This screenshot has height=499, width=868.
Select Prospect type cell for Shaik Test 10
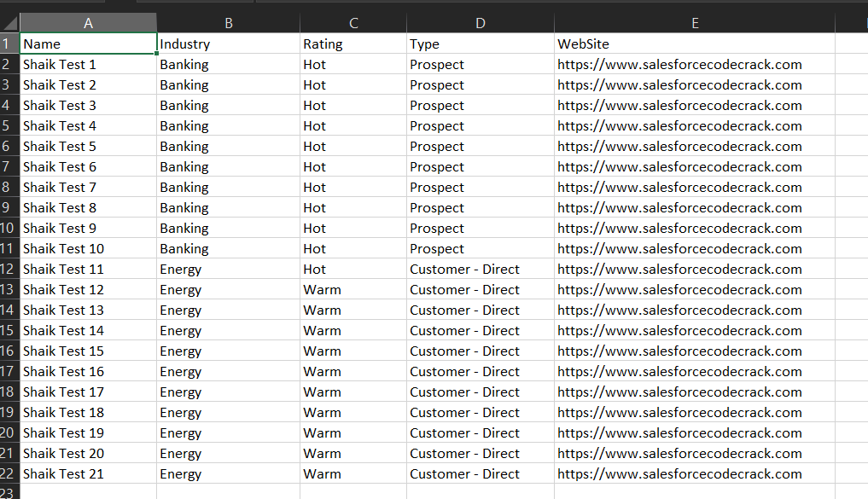click(x=480, y=248)
